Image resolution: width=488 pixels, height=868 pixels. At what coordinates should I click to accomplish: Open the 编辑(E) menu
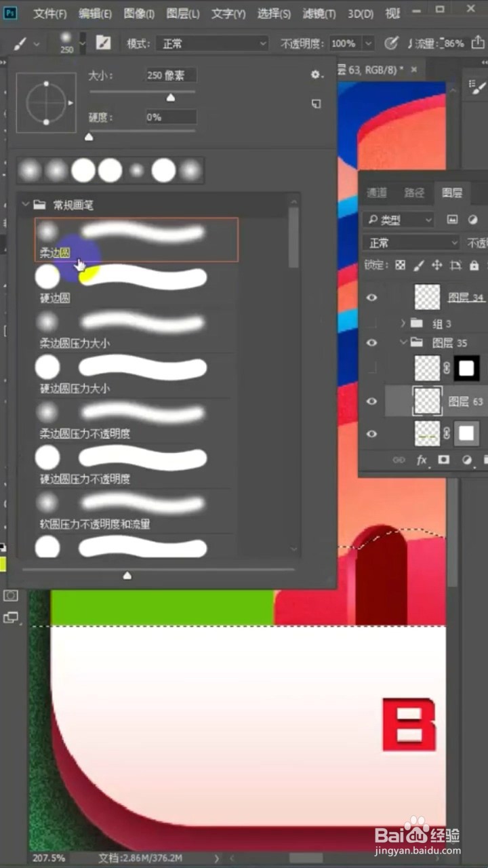(x=95, y=14)
